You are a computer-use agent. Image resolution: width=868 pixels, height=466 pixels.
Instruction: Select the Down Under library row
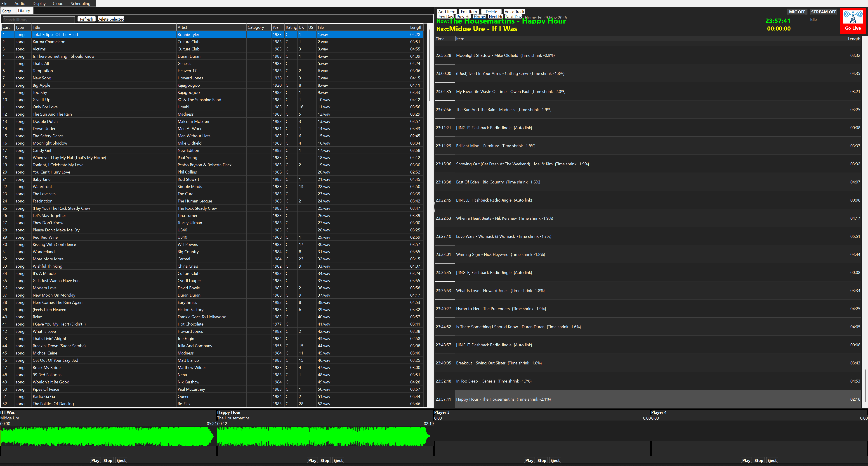click(x=212, y=128)
